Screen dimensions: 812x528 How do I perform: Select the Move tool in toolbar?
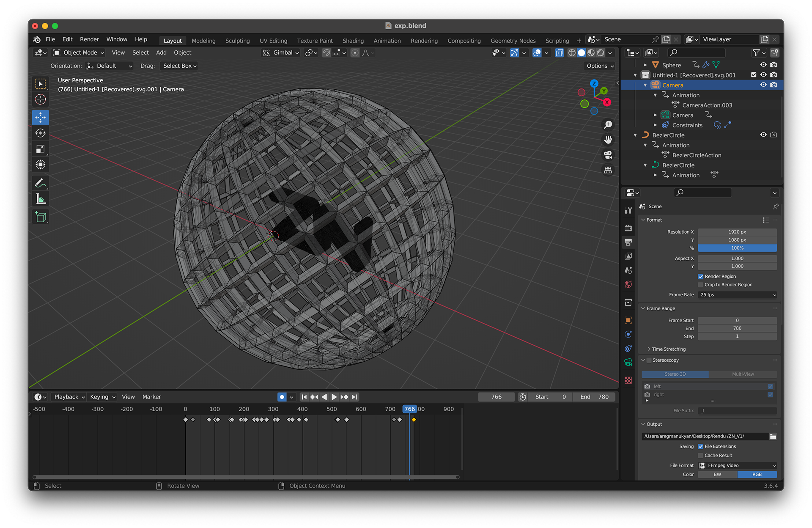pyautogui.click(x=40, y=117)
